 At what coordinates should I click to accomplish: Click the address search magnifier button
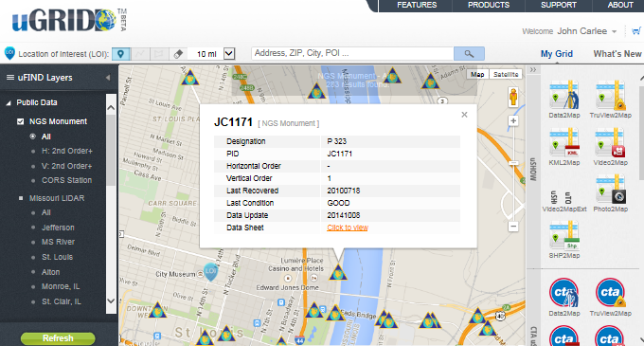click(x=469, y=53)
